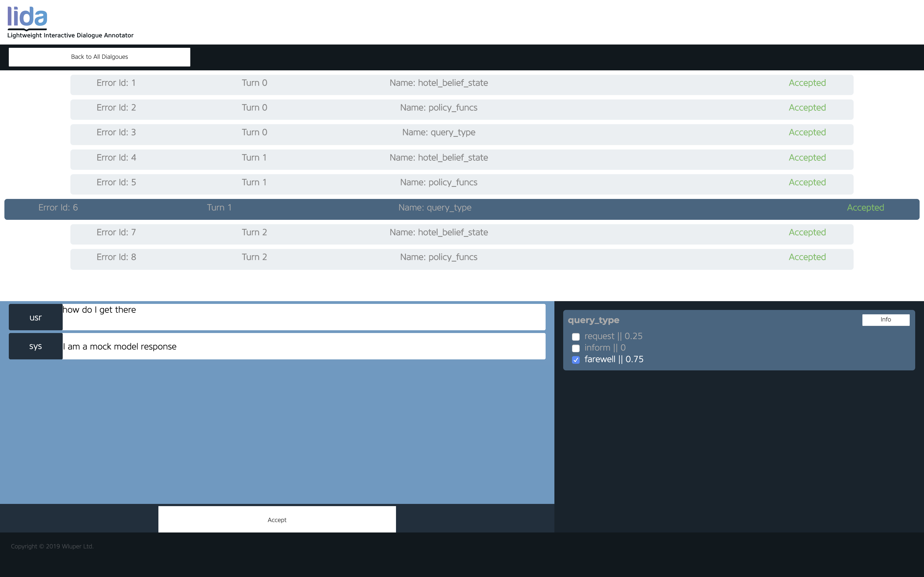Open Error Id: 4 Turn 1 row
The image size is (924, 577).
tap(461, 159)
